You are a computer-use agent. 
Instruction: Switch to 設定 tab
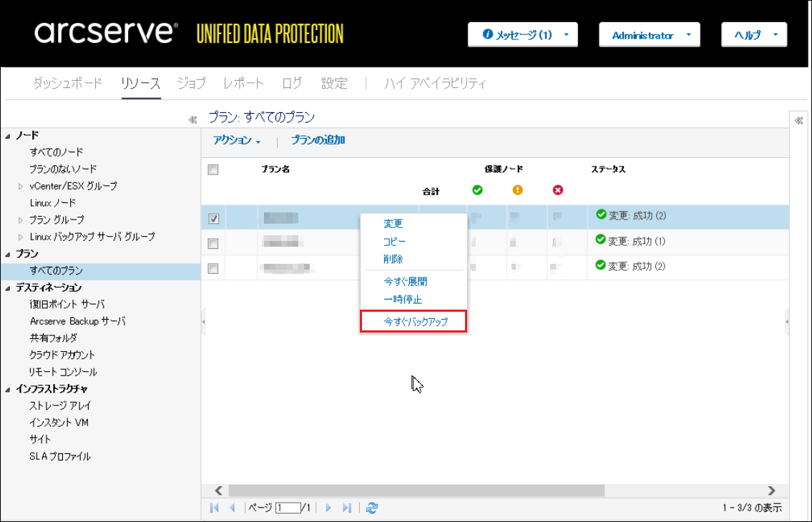[334, 83]
